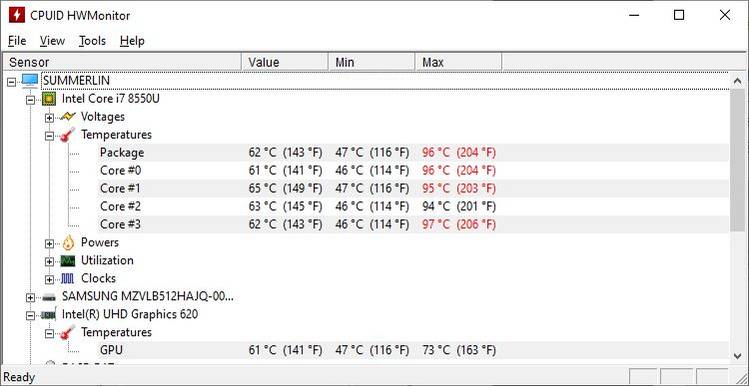This screenshot has height=386, width=749.
Task: Select the Voltages label
Action: tap(103, 117)
